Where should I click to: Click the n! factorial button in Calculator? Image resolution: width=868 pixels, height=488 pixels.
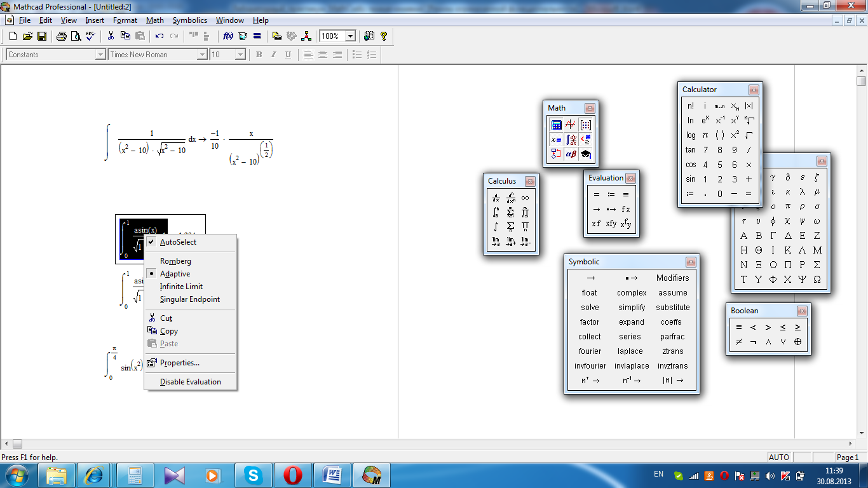(x=691, y=106)
